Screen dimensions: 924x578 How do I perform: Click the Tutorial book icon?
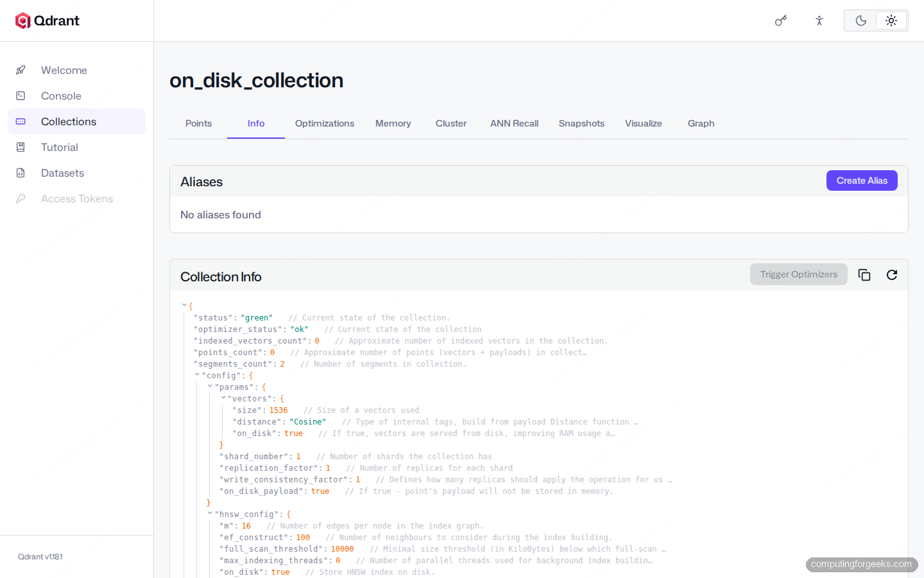point(21,147)
